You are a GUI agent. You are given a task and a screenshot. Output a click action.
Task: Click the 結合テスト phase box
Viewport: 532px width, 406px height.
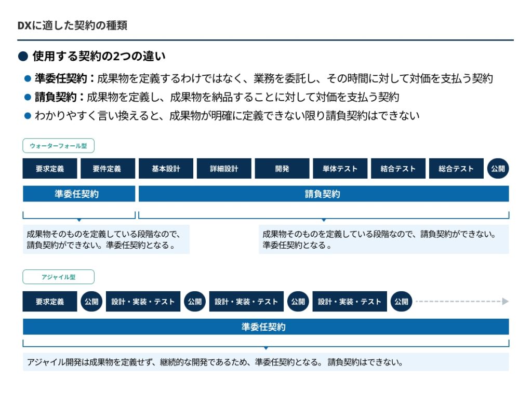click(x=398, y=169)
